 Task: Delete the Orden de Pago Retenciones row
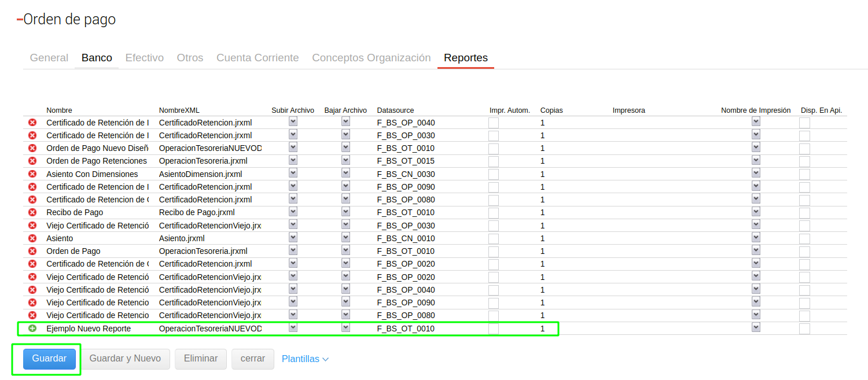(x=32, y=161)
